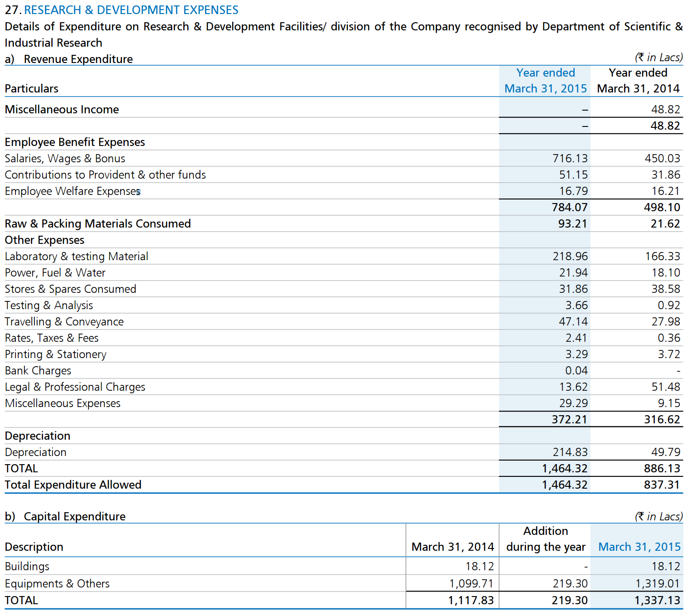Screen dimensions: 692x616
Task: Click the heading 'RESEARCH & DEVELOPMENT EXPENSES'
Action: click(x=131, y=10)
